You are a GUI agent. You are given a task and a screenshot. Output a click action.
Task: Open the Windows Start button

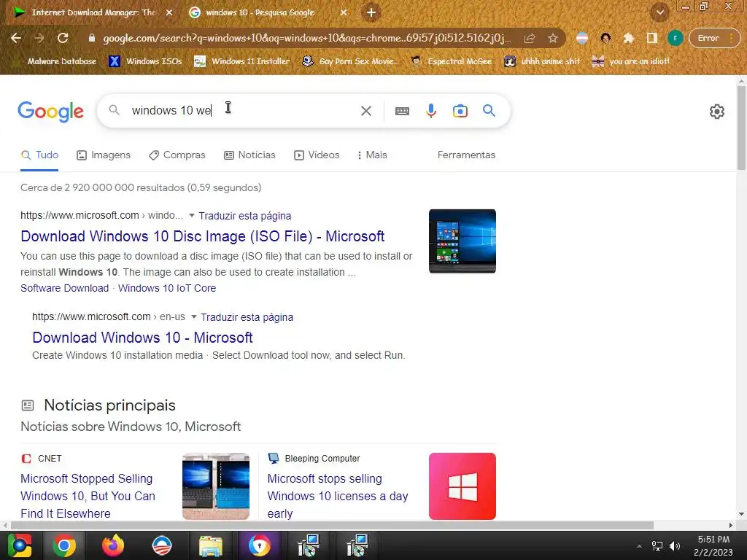(19, 545)
